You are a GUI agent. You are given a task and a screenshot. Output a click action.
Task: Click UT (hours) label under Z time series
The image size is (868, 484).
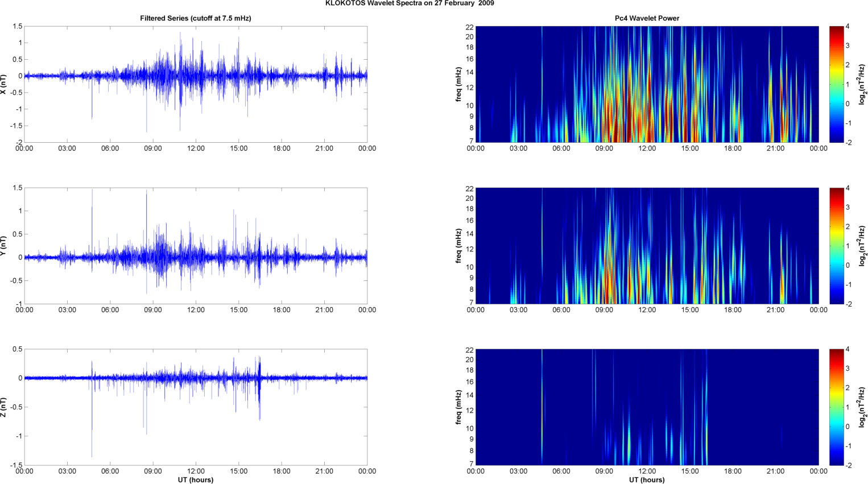click(195, 480)
